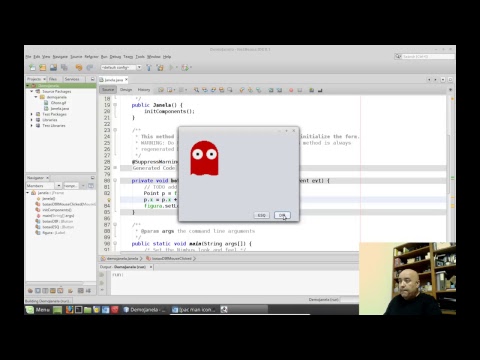Click the Shift Line Left icon
The image size is (480, 360).
(271, 90)
